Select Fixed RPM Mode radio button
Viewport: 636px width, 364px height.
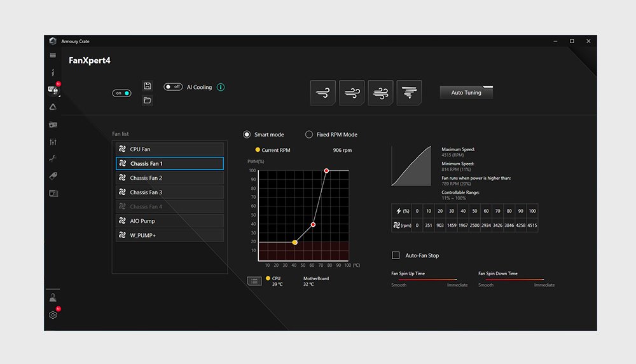coord(309,135)
